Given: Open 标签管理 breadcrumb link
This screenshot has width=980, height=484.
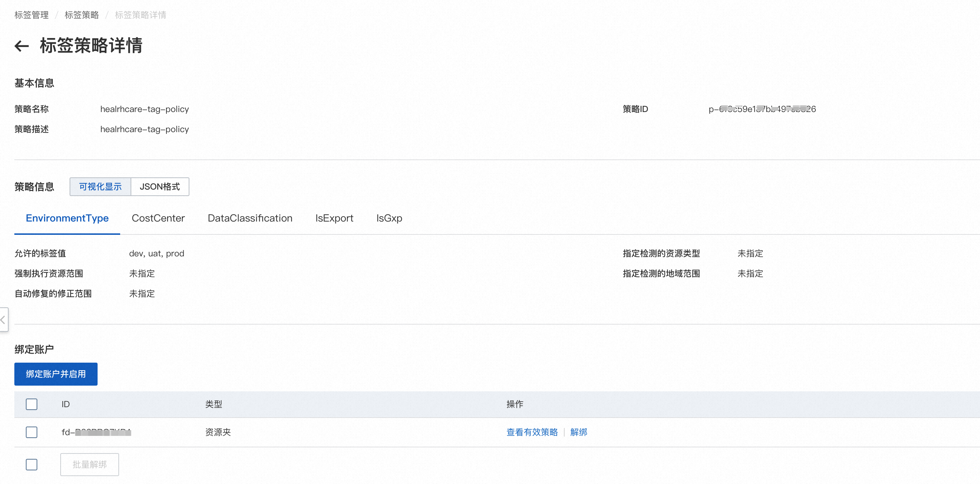Looking at the screenshot, I should point(32,15).
